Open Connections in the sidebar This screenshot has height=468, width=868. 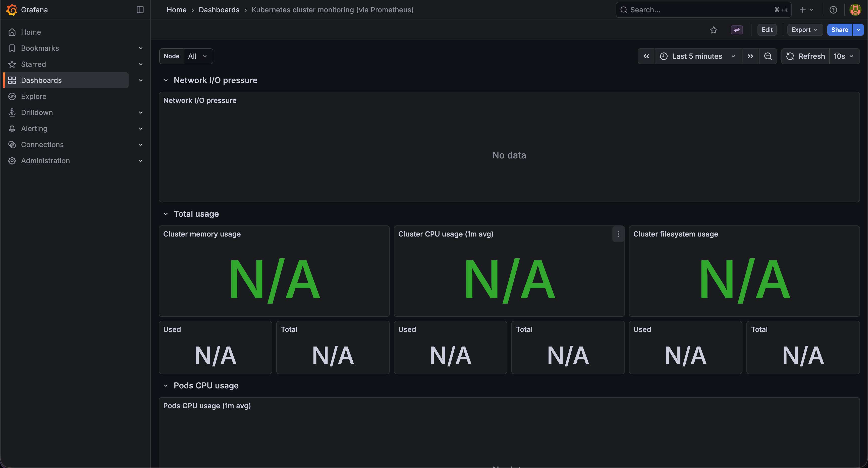tap(42, 145)
